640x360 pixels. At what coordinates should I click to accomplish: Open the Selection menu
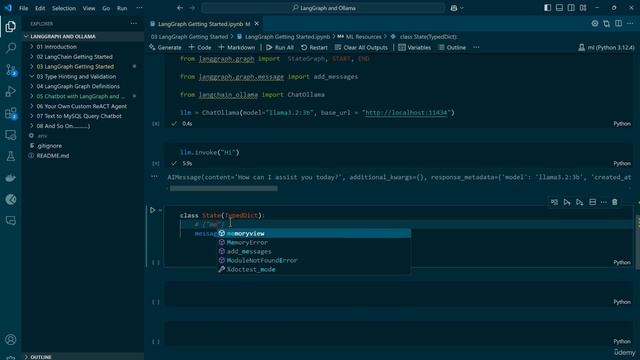(x=64, y=8)
